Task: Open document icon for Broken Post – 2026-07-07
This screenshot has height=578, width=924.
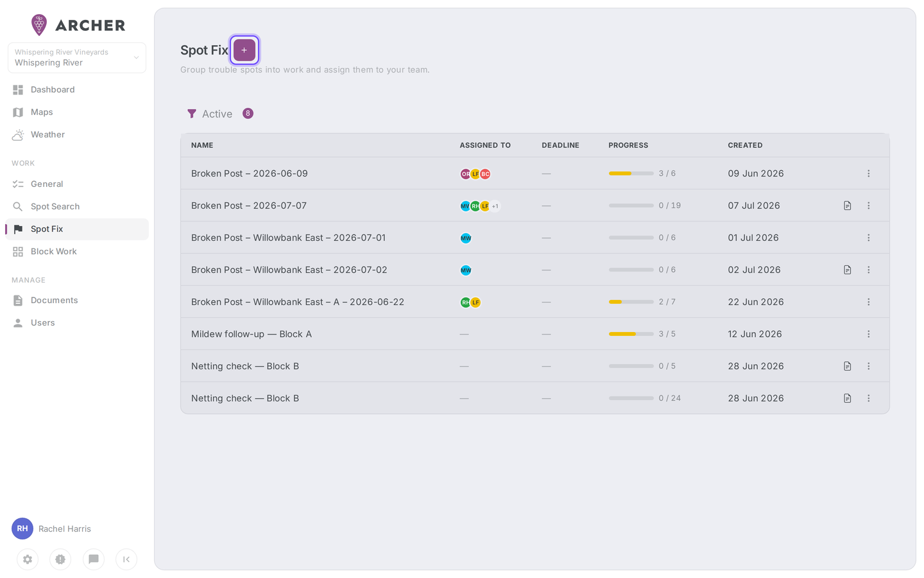Action: [x=848, y=206]
